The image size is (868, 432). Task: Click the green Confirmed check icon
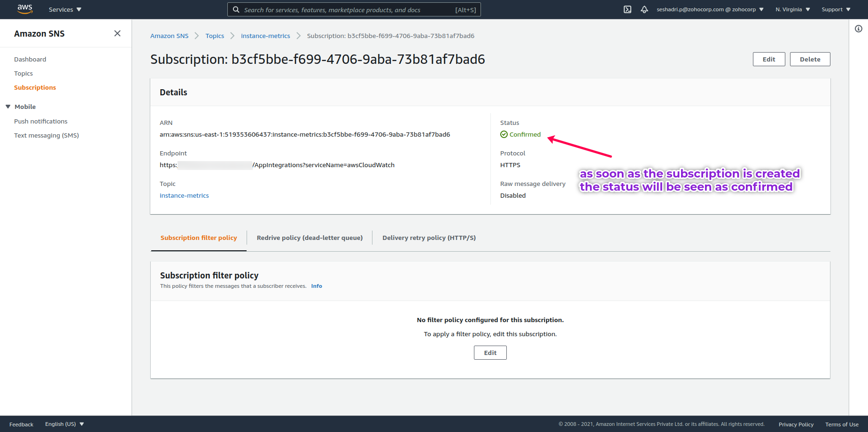(504, 134)
